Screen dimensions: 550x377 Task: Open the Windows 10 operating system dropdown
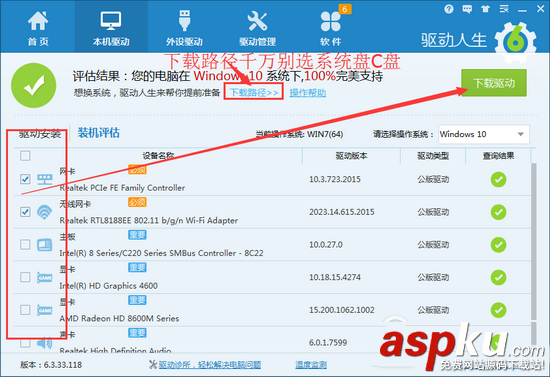coord(484,134)
